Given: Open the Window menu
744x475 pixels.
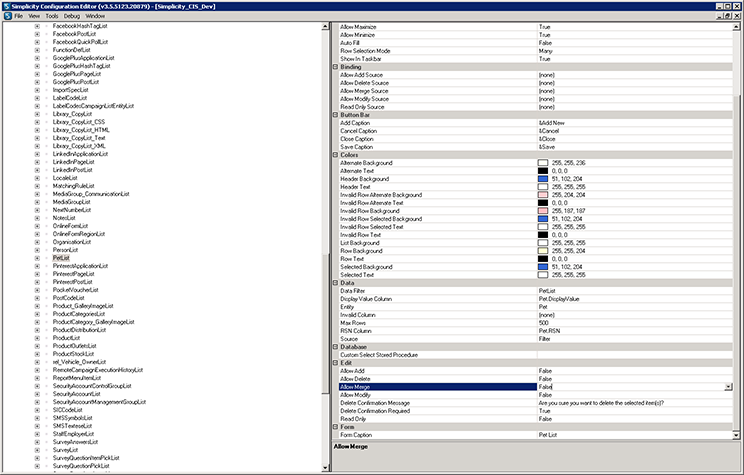Looking at the screenshot, I should pyautogui.click(x=96, y=17).
